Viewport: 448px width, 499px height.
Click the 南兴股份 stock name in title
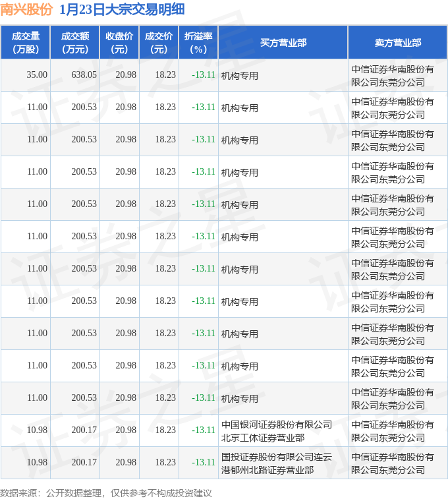(26, 9)
